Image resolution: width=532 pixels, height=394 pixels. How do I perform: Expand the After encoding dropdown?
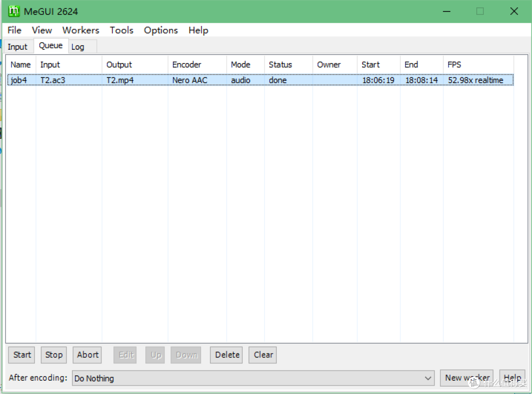click(x=253, y=378)
